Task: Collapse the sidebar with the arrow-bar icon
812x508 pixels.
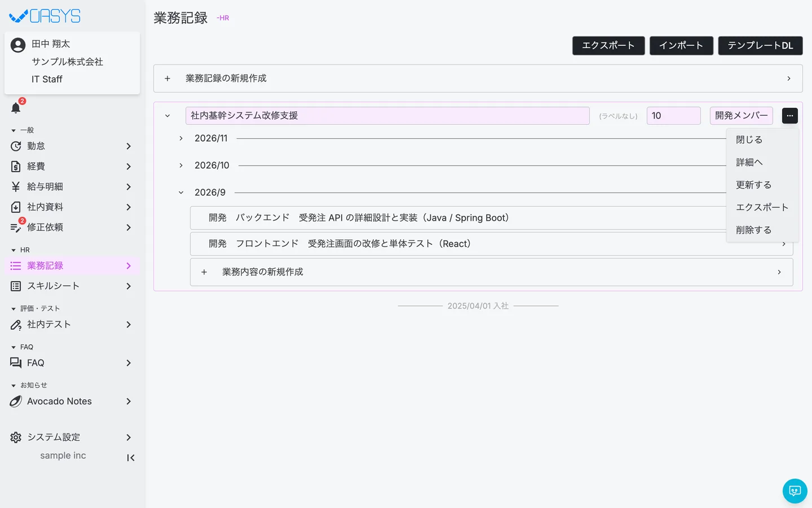Action: (x=131, y=458)
